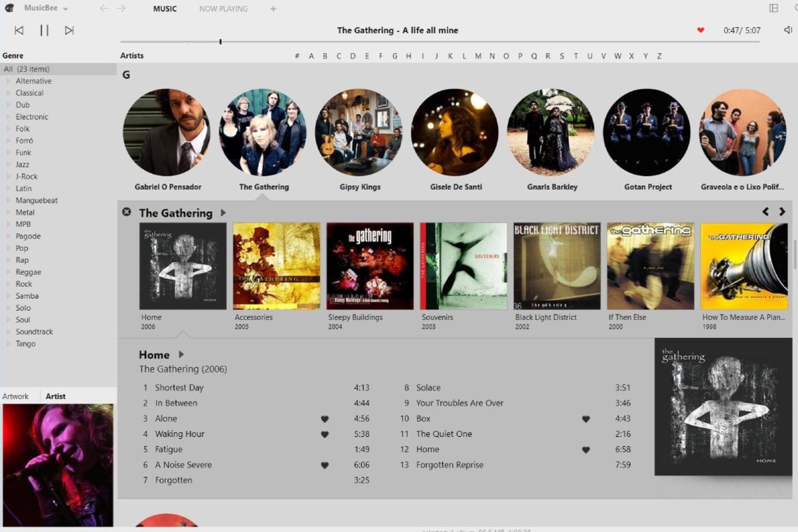Add a new tab with plus
The width and height of the screenshot is (798, 532).
(x=273, y=9)
